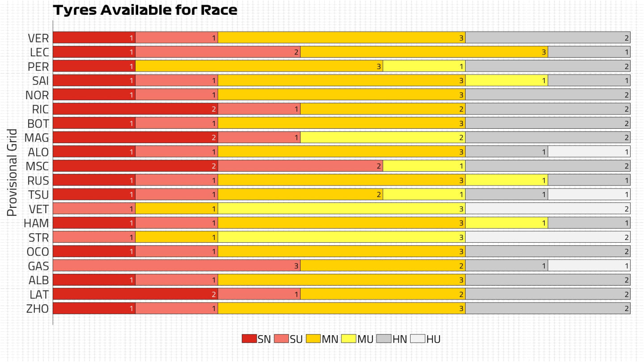Select VET's white used hard segment
644x362 pixels.
click(x=548, y=208)
